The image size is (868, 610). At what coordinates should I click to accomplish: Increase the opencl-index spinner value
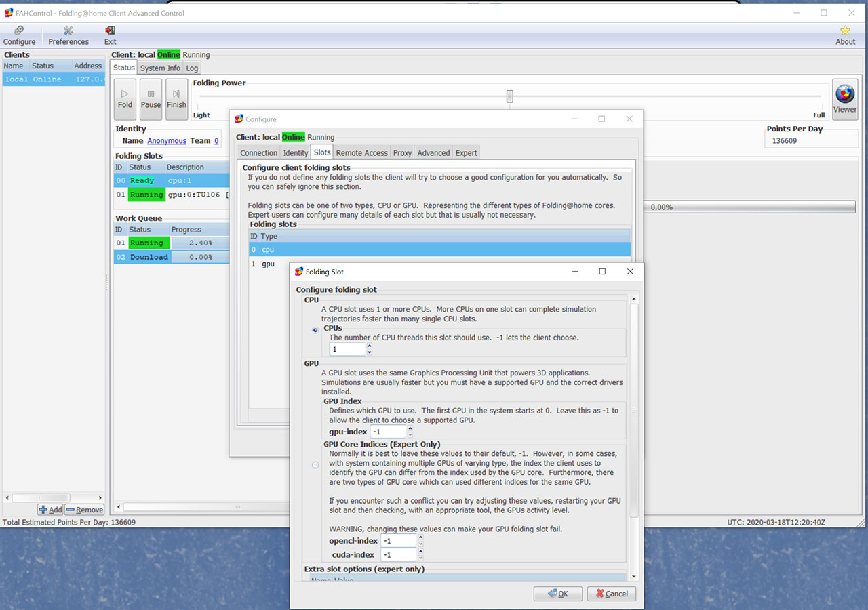click(x=421, y=537)
